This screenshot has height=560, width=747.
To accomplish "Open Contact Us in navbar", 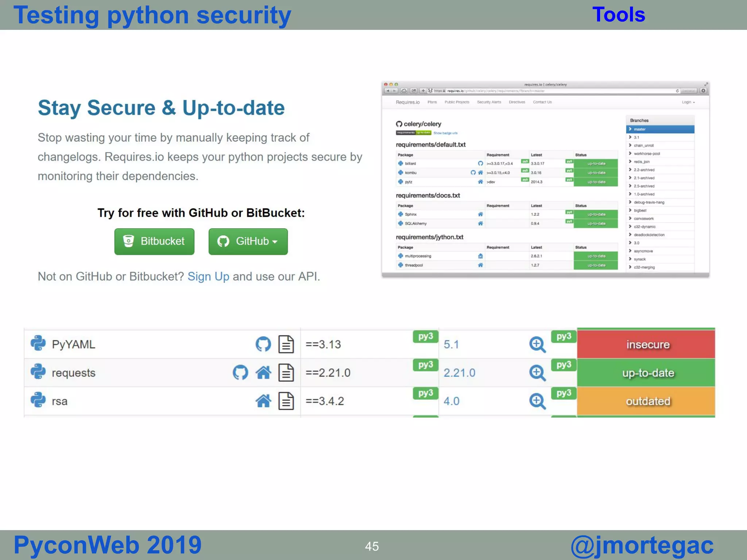I will pos(542,102).
